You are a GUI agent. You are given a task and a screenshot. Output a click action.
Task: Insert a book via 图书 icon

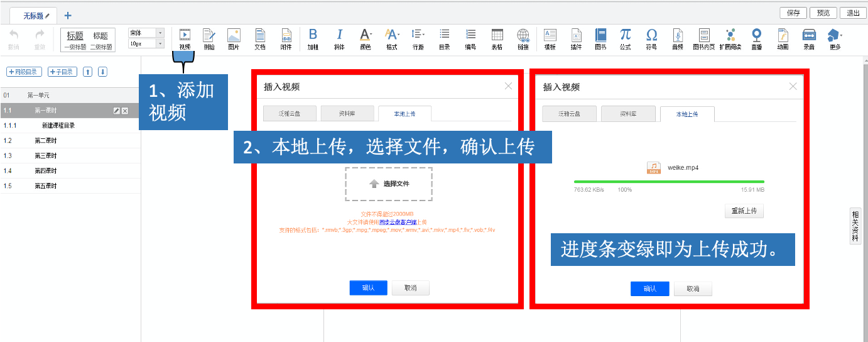[600, 35]
